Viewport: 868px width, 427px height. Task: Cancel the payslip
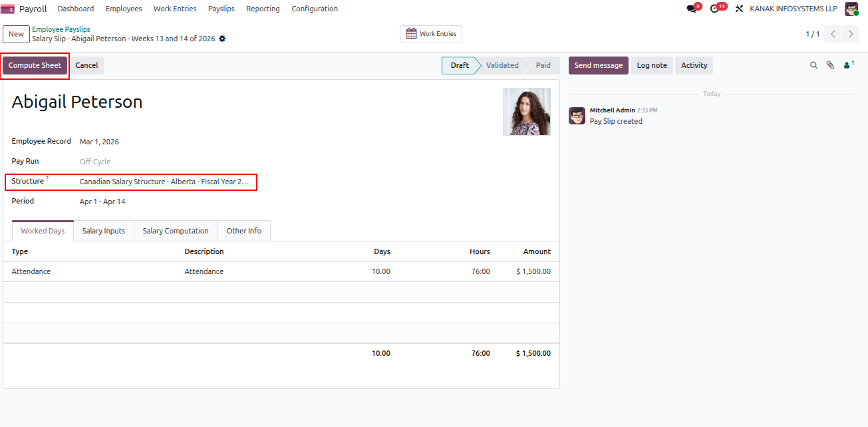point(86,65)
